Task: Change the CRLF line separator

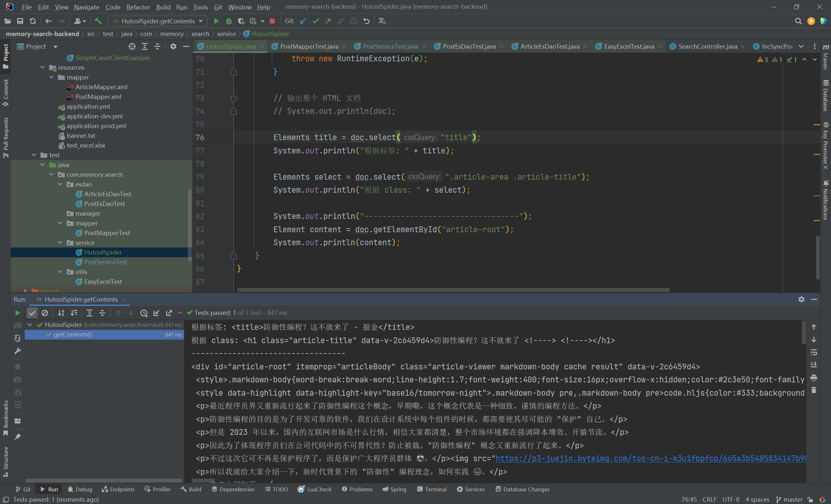Action: coord(709,499)
